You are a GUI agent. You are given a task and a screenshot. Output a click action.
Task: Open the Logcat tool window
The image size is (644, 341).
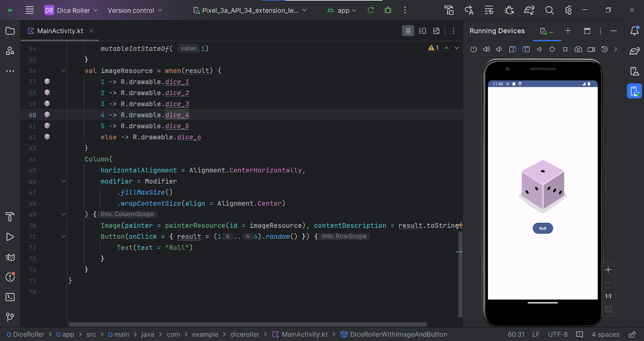(x=10, y=257)
